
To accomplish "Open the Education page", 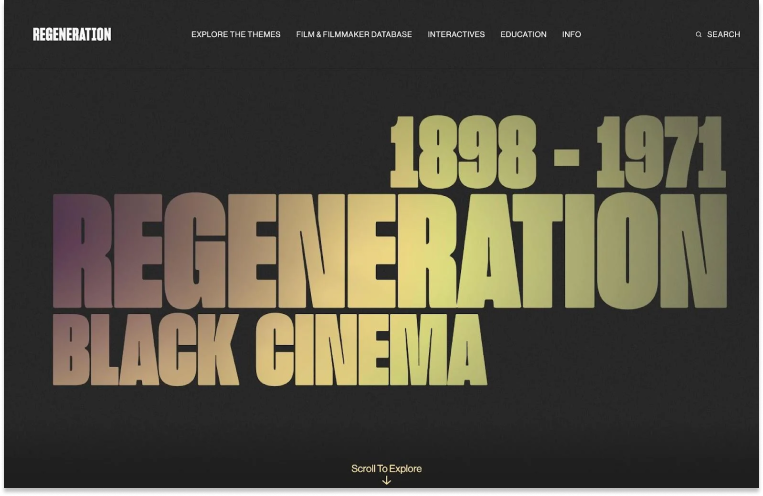I will coord(523,34).
